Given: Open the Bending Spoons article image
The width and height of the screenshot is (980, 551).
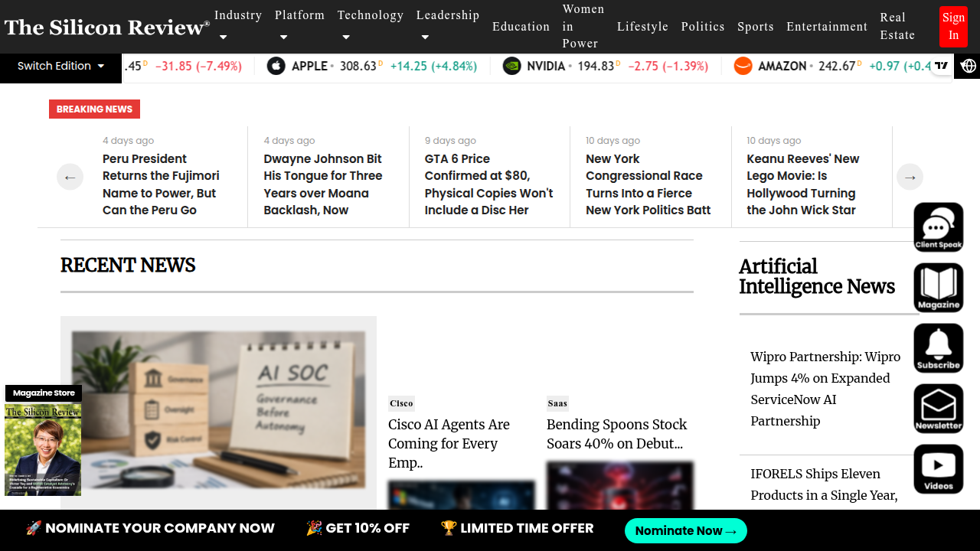Looking at the screenshot, I should pos(620,485).
